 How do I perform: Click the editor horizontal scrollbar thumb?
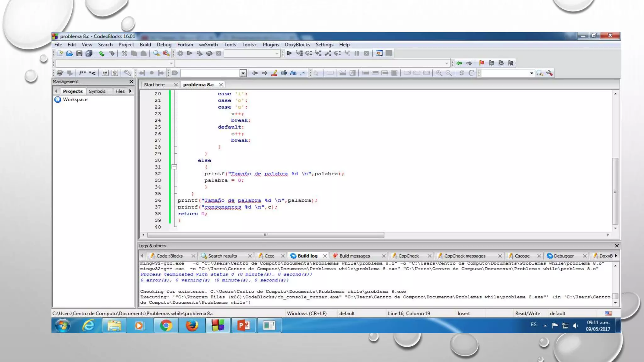[x=265, y=235]
